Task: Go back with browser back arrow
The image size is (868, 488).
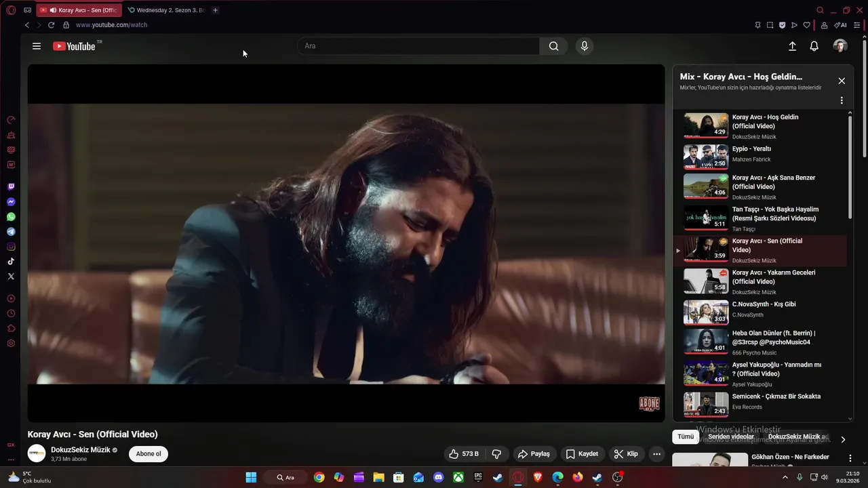Action: coord(27,25)
